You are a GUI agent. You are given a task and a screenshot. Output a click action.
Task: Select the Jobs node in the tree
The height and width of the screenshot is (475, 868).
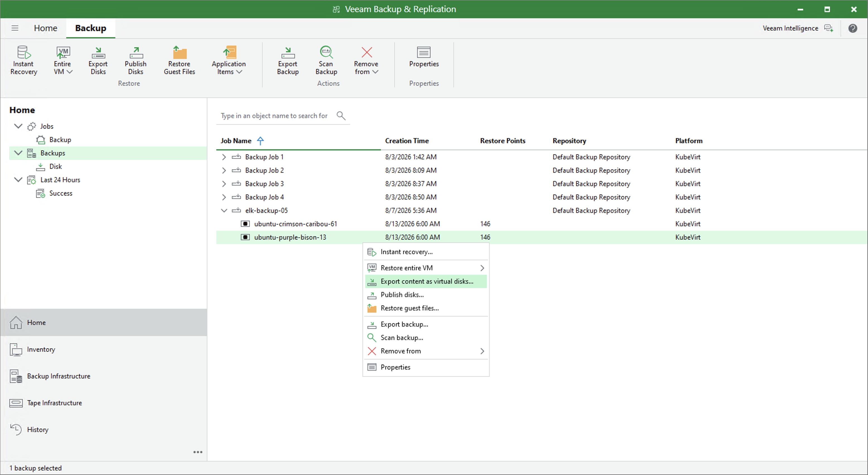47,126
